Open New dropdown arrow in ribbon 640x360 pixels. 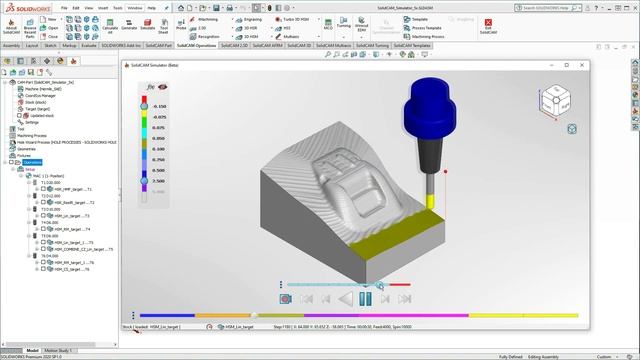coord(62,19)
